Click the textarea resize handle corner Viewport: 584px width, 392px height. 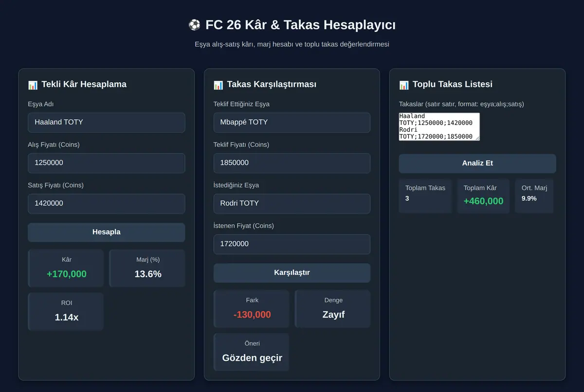pyautogui.click(x=477, y=138)
